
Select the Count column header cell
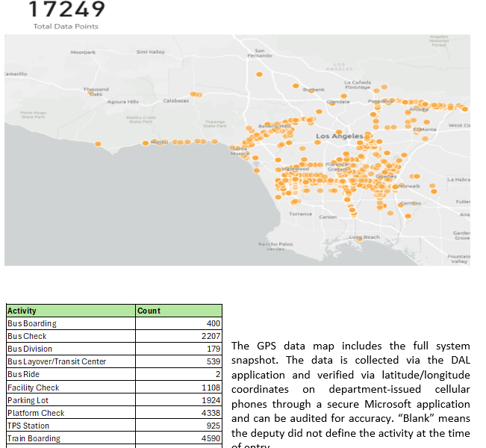(x=178, y=311)
